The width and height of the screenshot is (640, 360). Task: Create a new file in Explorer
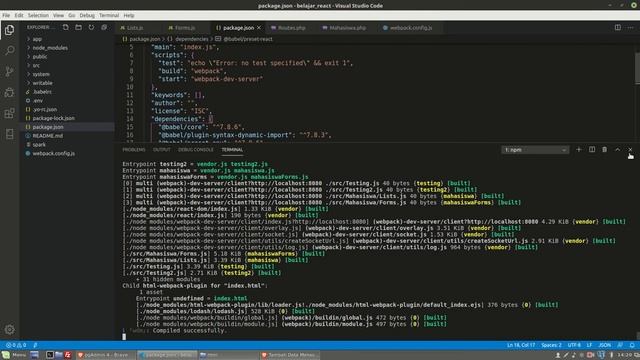click(x=66, y=27)
